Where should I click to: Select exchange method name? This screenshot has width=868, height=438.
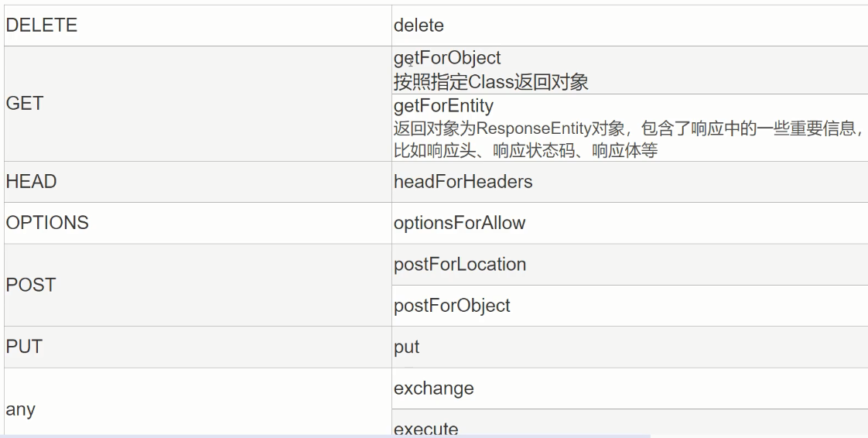point(433,388)
